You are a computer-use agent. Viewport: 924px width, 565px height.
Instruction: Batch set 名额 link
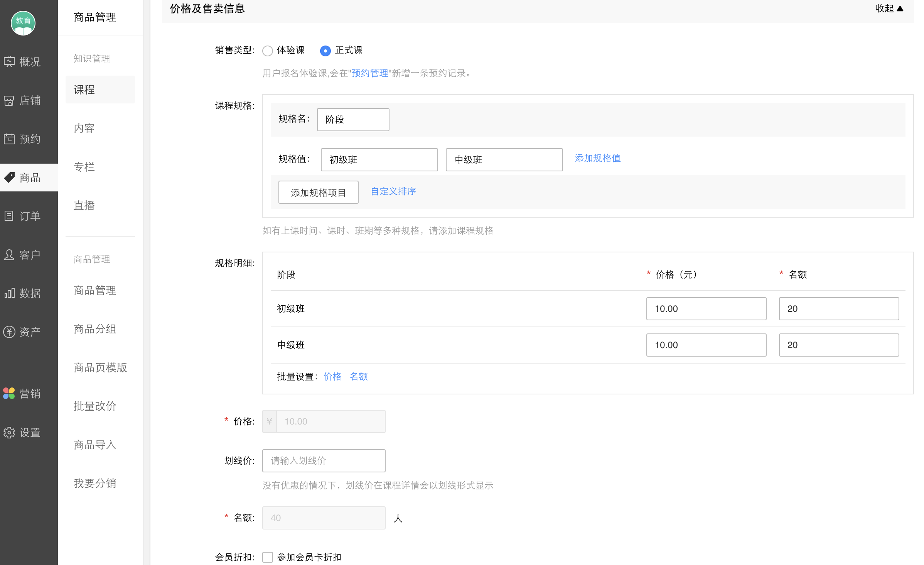pos(359,377)
